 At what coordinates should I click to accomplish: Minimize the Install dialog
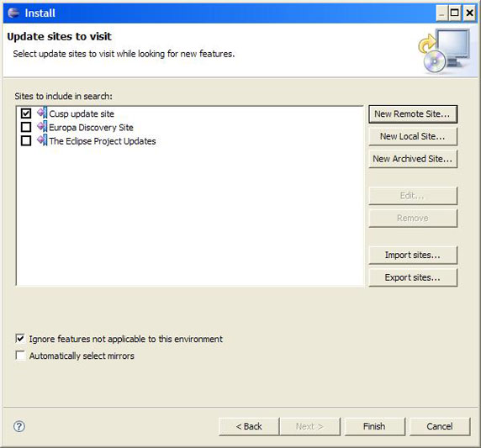(441, 13)
